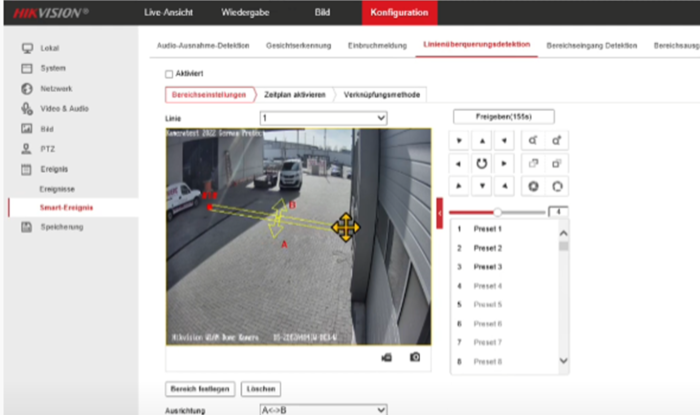
Task: Click the focus near icon
Action: point(533,164)
